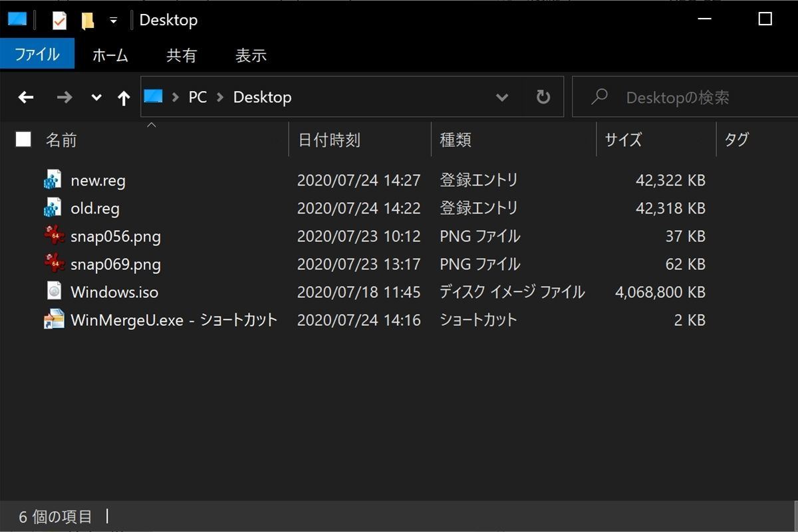Click the 62 KB size cell

pos(686,264)
